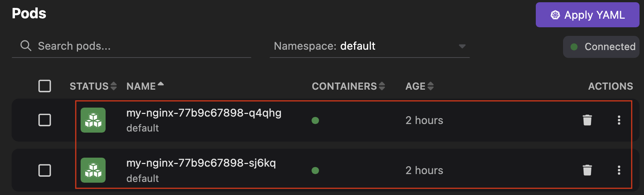This screenshot has width=644, height=195.
Task: Click the Connected status indicator
Action: tap(601, 47)
